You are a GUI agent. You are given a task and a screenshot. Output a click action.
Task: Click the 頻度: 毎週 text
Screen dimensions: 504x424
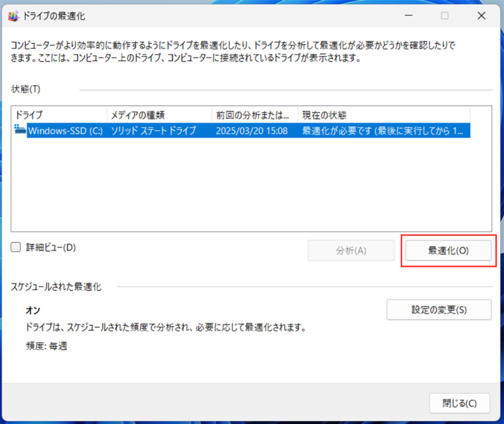(47, 346)
